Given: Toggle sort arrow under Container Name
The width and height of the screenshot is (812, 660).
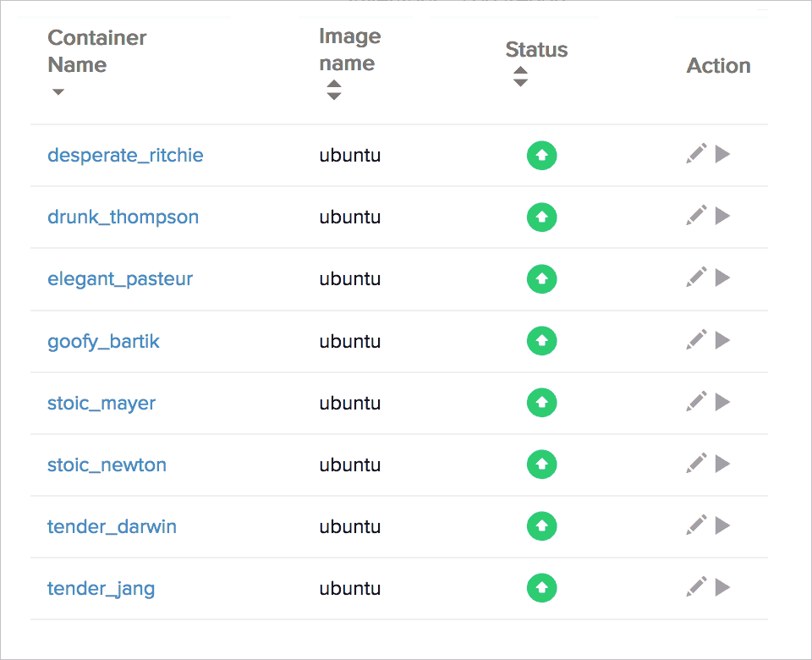Looking at the screenshot, I should tap(58, 91).
